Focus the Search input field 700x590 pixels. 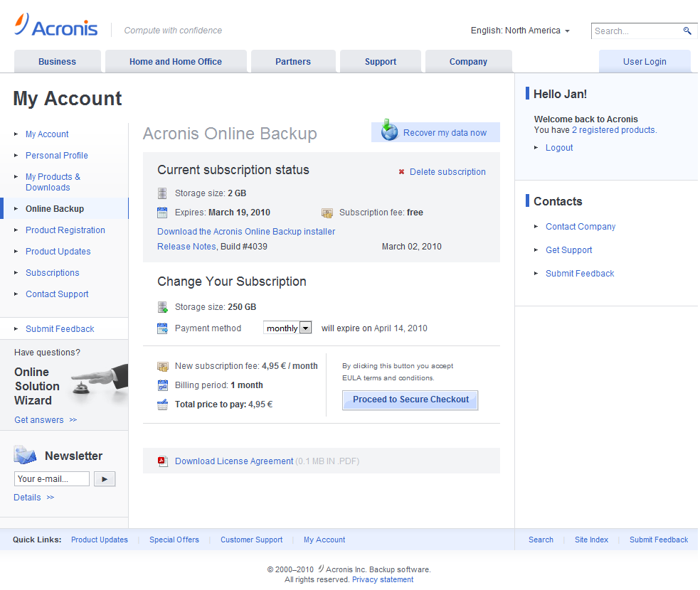(x=636, y=31)
